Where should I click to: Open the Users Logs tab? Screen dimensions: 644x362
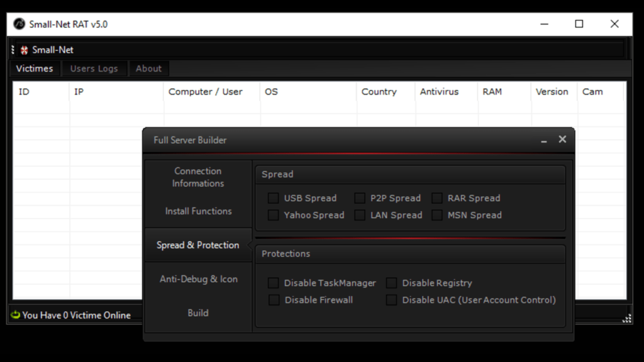click(94, 69)
